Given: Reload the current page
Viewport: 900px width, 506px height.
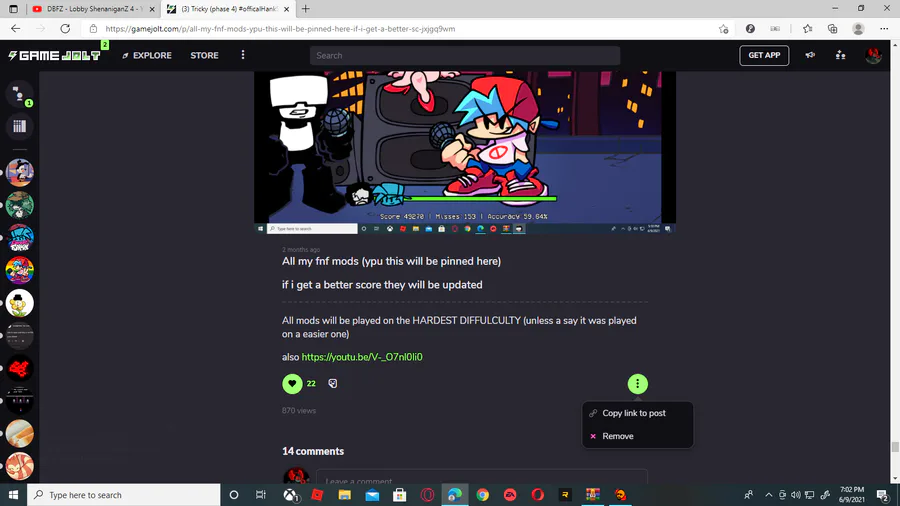Looking at the screenshot, I should coord(65,29).
